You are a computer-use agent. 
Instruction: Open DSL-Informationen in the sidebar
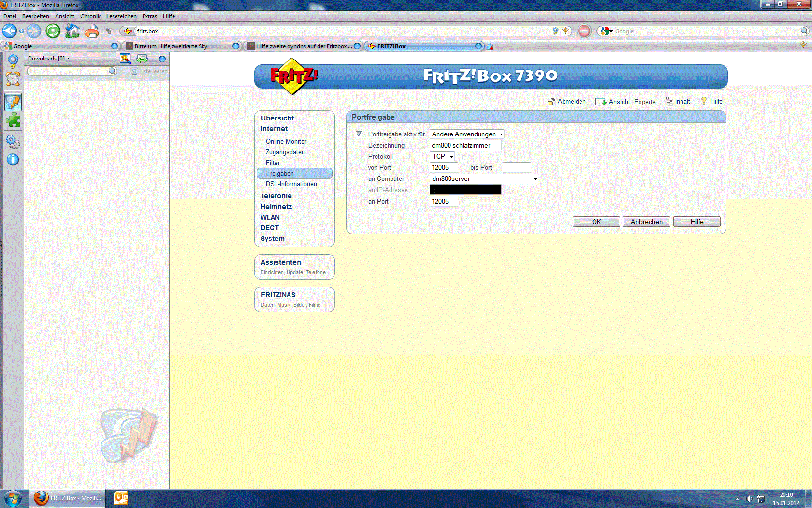(x=291, y=184)
